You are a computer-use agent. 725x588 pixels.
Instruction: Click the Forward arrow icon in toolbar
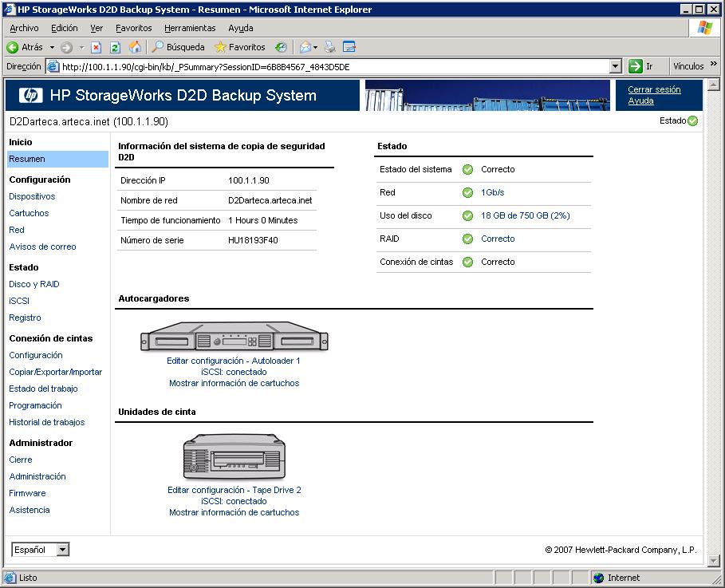click(66, 47)
